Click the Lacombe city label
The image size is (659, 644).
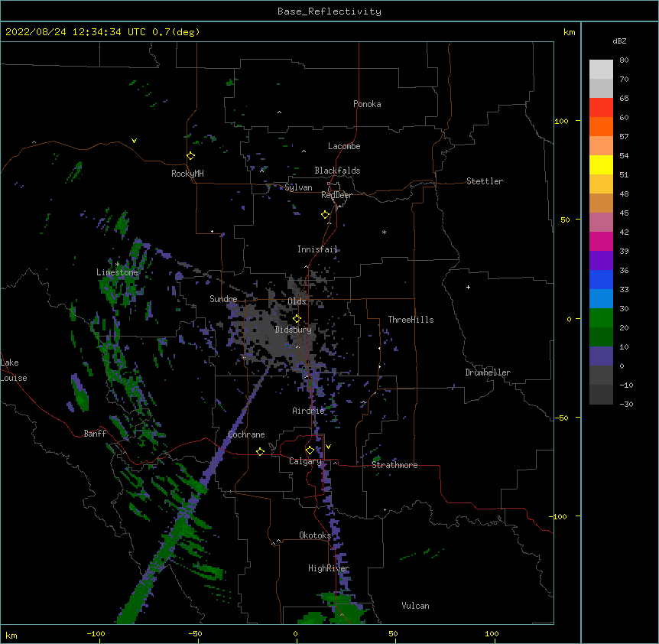point(344,146)
